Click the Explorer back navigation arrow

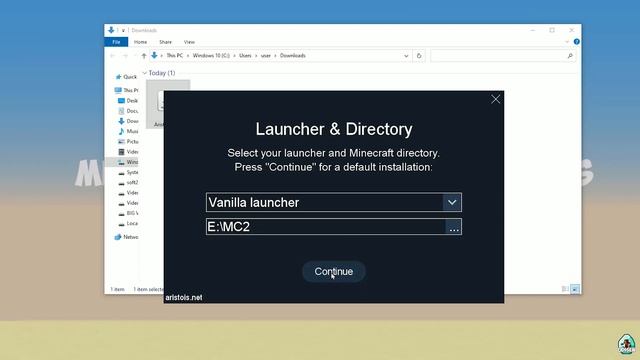pyautogui.click(x=113, y=56)
